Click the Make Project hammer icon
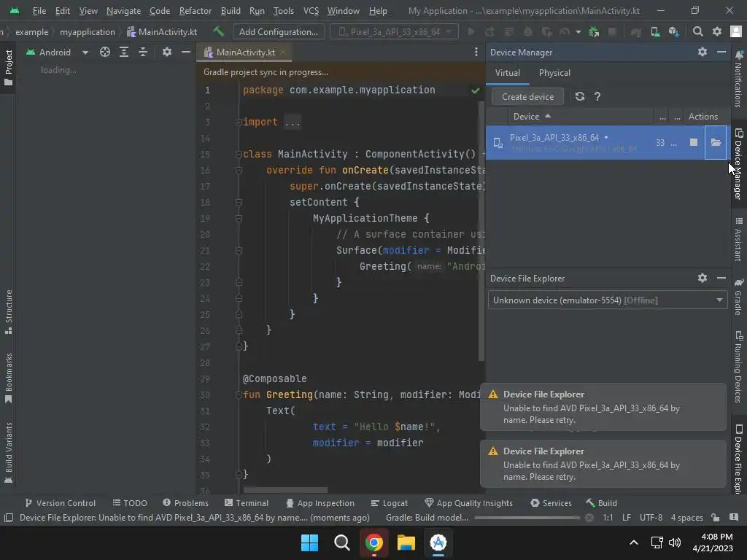 (x=219, y=31)
